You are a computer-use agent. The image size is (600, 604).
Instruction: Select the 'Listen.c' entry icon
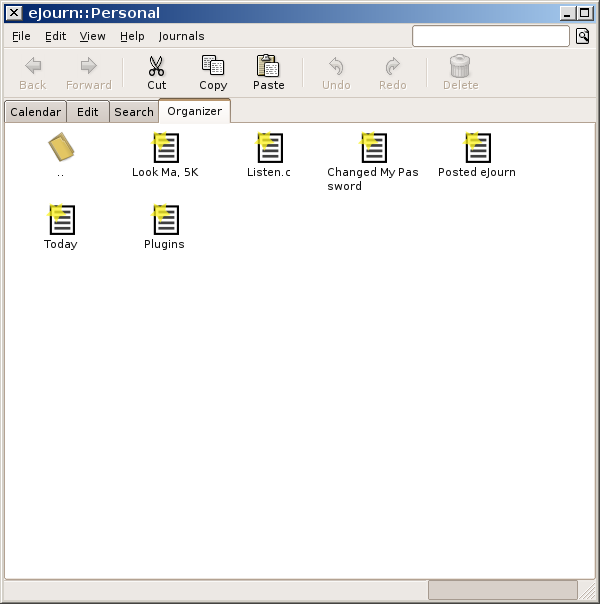269,148
